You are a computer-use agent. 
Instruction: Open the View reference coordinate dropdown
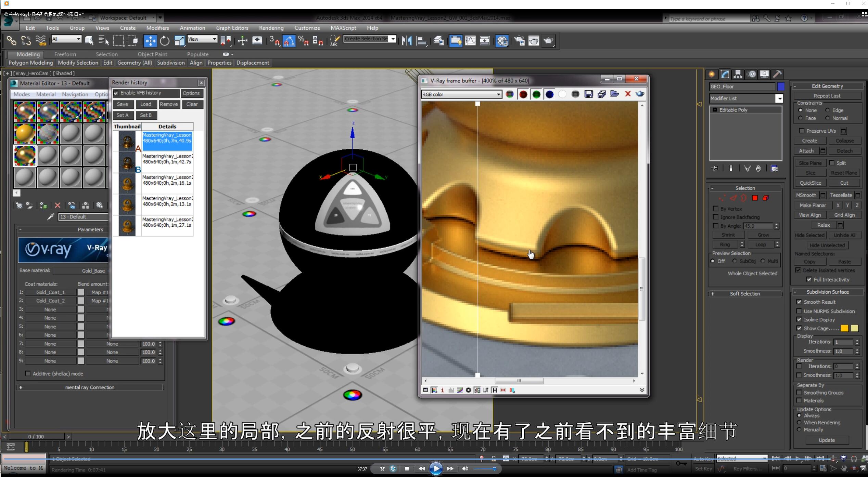[x=202, y=39]
